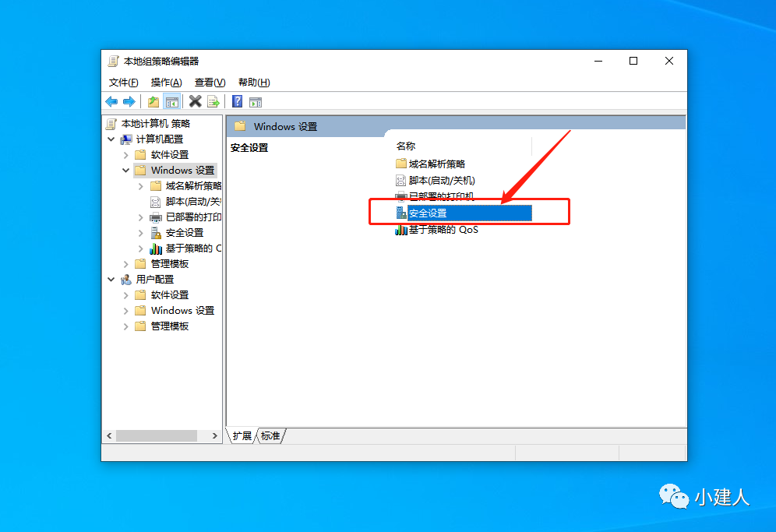Click the 脚本(启动/关机) icon in list
Viewport: 776px width, 532px height.
pyautogui.click(x=401, y=180)
